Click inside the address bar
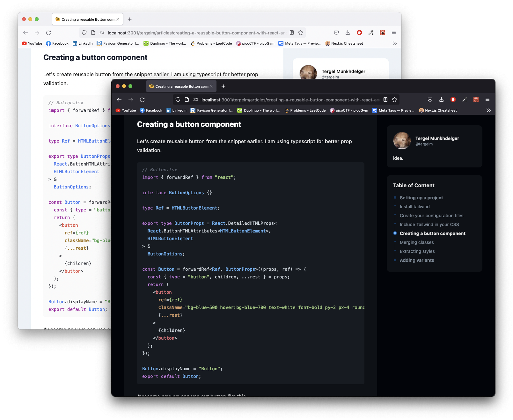This screenshot has height=420, width=513. (x=287, y=99)
